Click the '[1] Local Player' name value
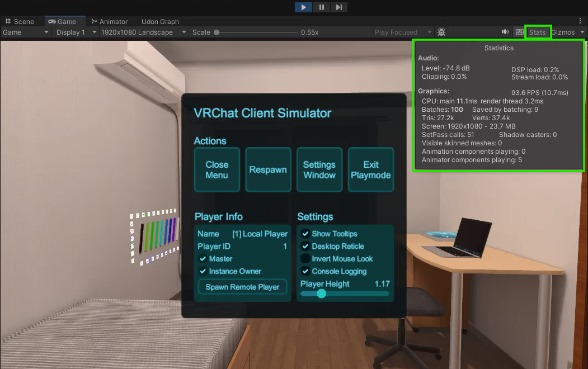Screen dimensions: 588x369 point(260,234)
